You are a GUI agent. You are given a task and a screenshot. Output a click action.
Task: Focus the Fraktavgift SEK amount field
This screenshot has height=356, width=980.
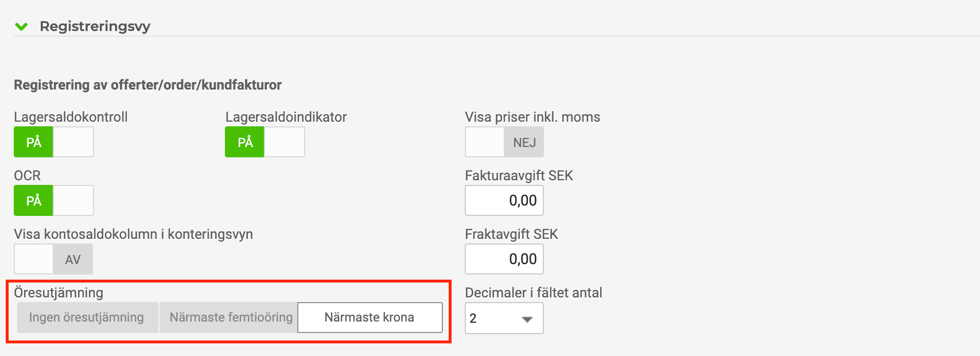click(x=504, y=260)
